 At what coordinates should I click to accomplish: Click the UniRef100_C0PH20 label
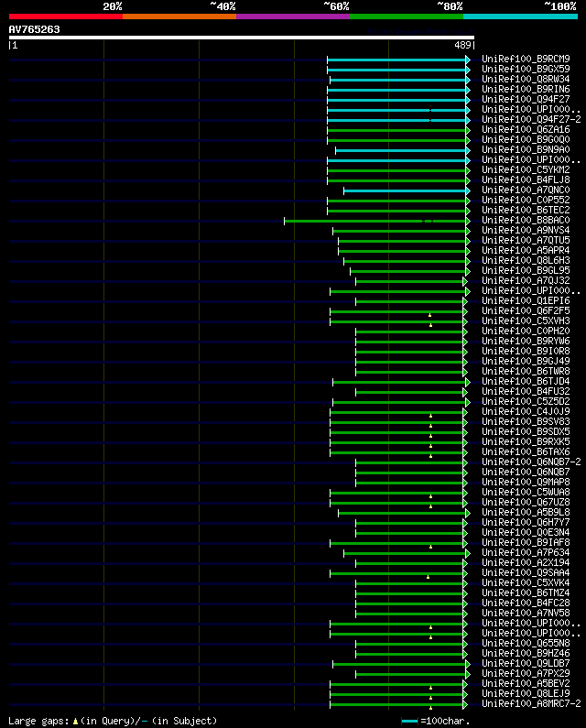click(526, 331)
